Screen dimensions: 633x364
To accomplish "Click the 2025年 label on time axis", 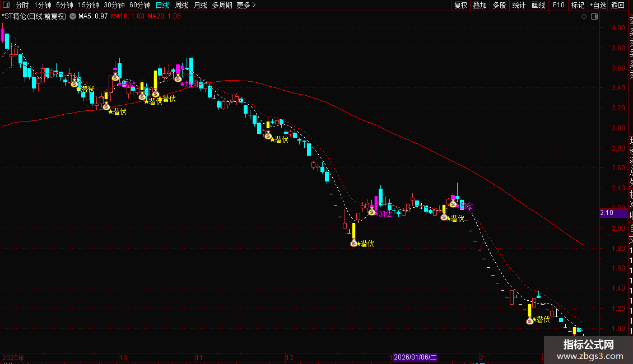I will (x=13, y=357).
